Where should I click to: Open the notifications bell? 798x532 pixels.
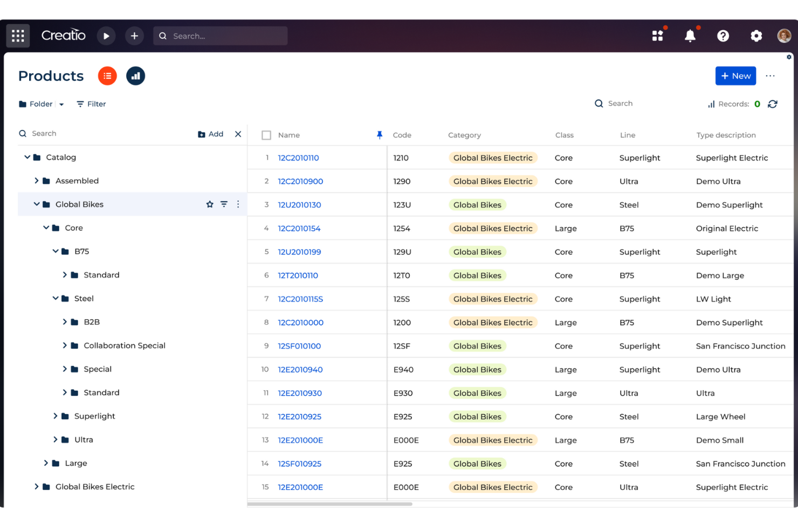690,36
